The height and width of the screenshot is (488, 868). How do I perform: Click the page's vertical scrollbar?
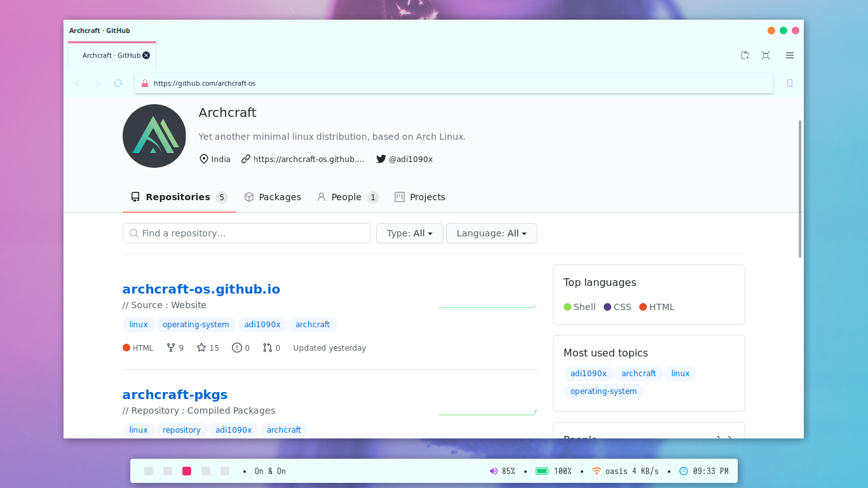(x=800, y=189)
